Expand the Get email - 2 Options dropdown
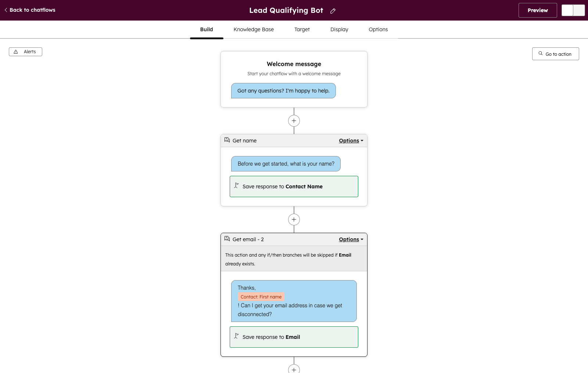Screen dimensions: 588x373 (x=351, y=239)
